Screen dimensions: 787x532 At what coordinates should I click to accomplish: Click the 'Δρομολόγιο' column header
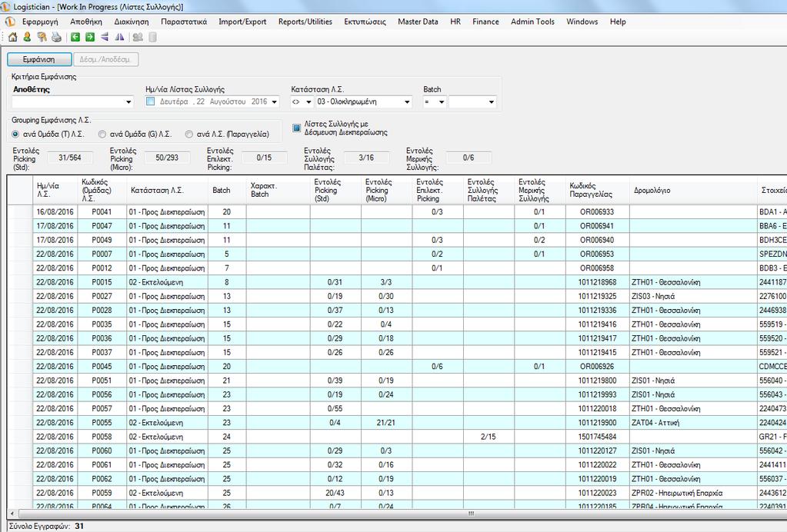point(693,190)
